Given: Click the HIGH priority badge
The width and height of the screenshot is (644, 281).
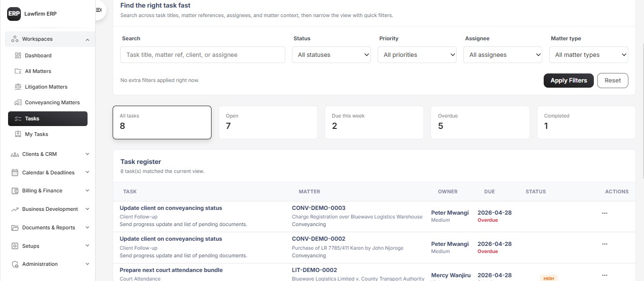Looking at the screenshot, I should [x=549, y=278].
